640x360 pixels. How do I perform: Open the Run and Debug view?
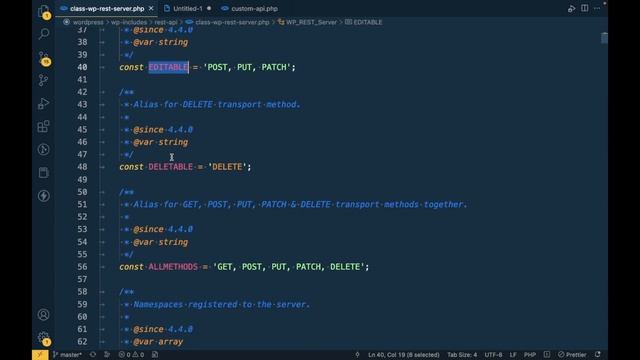coord(43,103)
